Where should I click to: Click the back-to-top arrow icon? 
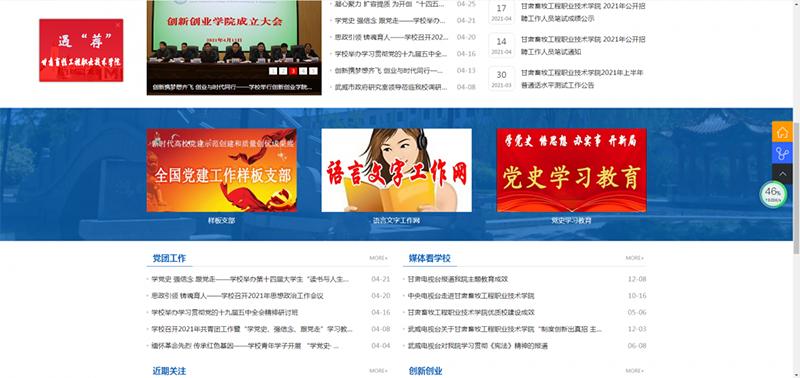click(x=782, y=174)
